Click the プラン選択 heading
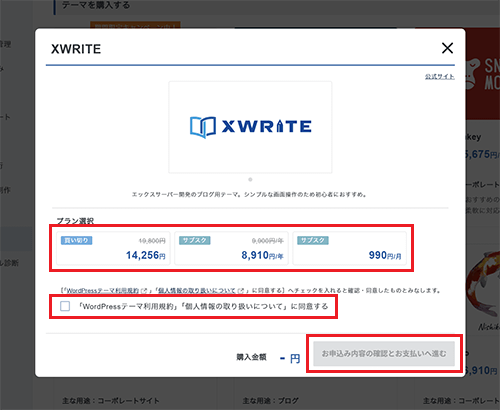Screen dimensions: 500x410 [75, 221]
